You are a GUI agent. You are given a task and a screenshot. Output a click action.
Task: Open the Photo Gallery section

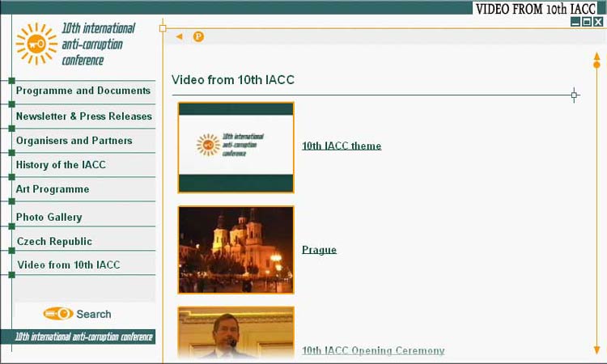point(49,217)
